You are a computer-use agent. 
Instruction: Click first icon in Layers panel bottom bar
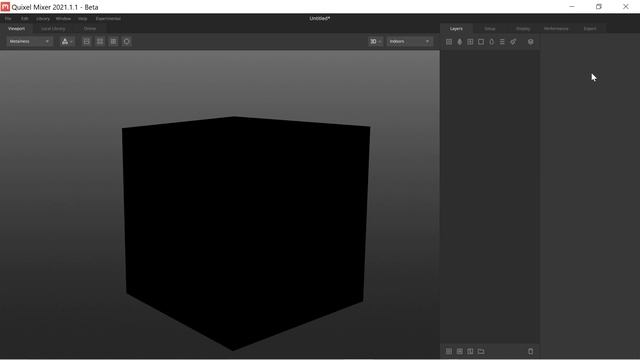pos(449,351)
